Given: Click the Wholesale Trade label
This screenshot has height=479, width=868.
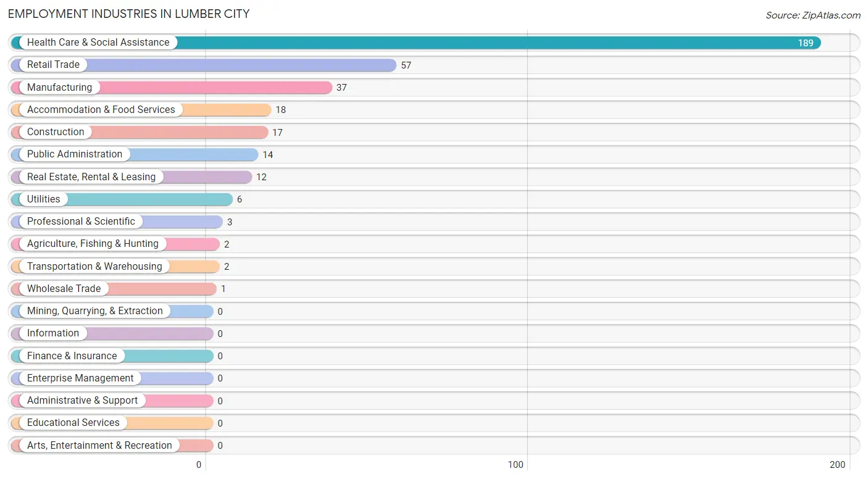Looking at the screenshot, I should 64,289.
